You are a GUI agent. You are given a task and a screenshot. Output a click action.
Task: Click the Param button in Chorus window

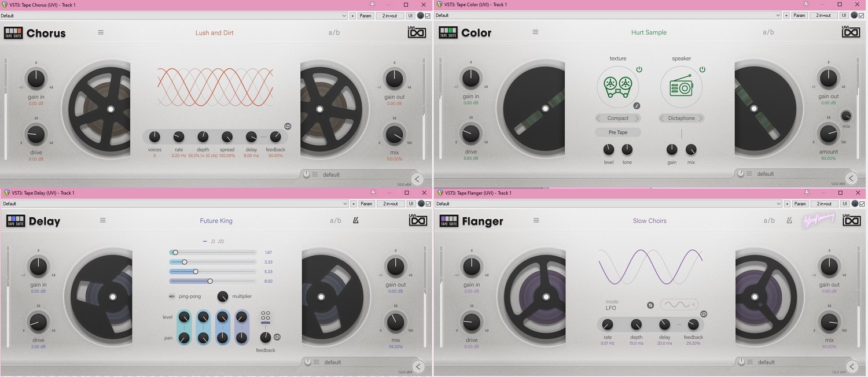(x=366, y=16)
